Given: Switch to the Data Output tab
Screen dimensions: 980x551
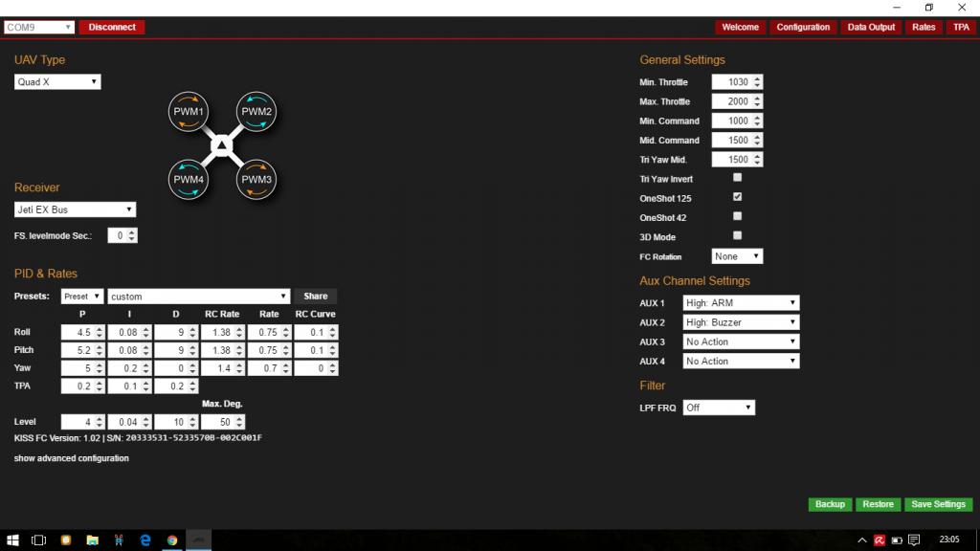Looking at the screenshot, I should click(x=871, y=27).
